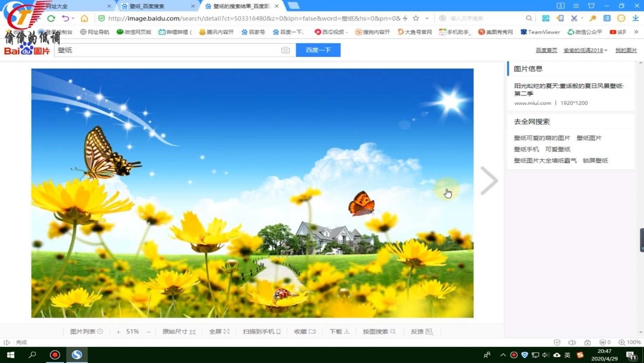Image resolution: width=644 pixels, height=363 pixels.
Task: Refresh the page with the browser reload icon
Action: point(51,18)
